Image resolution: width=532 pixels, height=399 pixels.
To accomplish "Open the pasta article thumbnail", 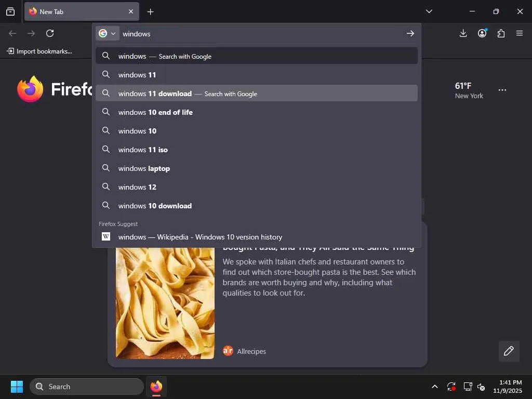I will (x=165, y=303).
